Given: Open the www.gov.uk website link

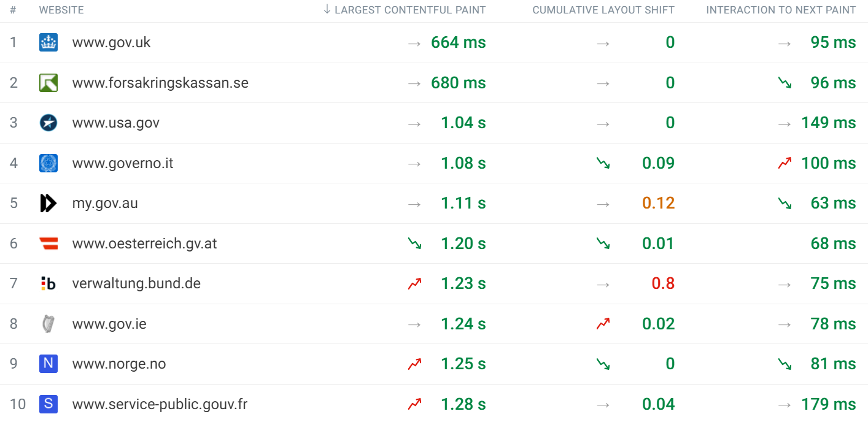Looking at the screenshot, I should click(111, 42).
